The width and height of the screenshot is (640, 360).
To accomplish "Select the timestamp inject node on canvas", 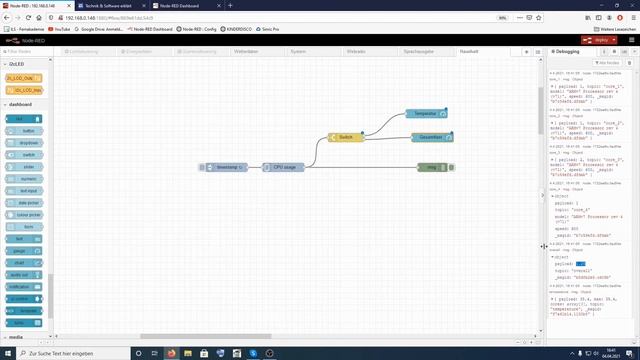I will [x=227, y=167].
